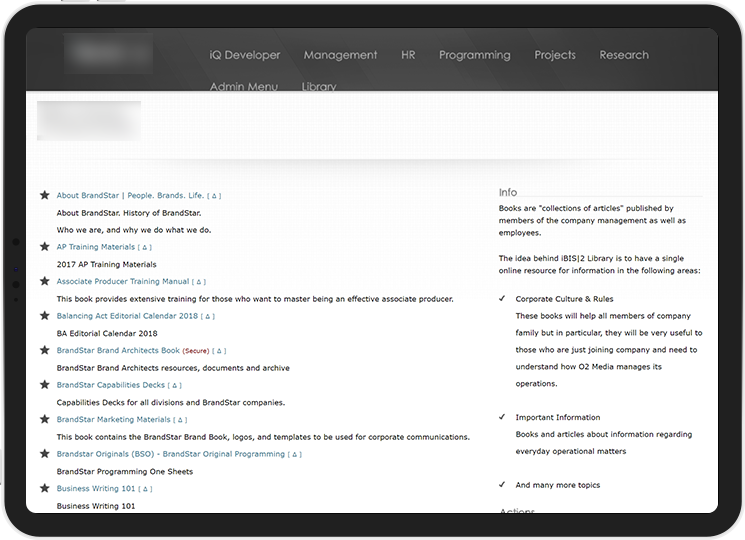This screenshot has width=745, height=540.
Task: Open the Admin Menu item
Action: pyautogui.click(x=244, y=86)
